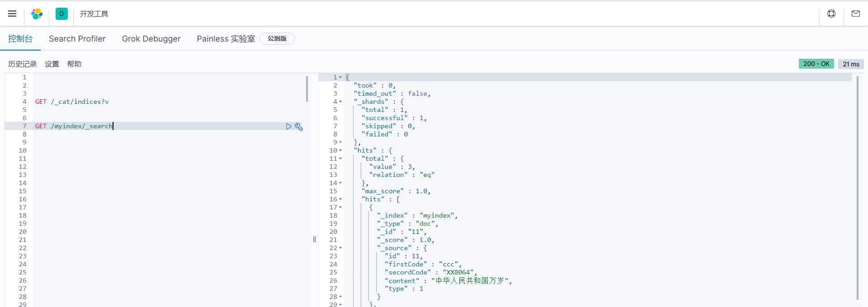Collapse the hits array on line 16
This screenshot has height=307, width=868.
pos(340,199)
